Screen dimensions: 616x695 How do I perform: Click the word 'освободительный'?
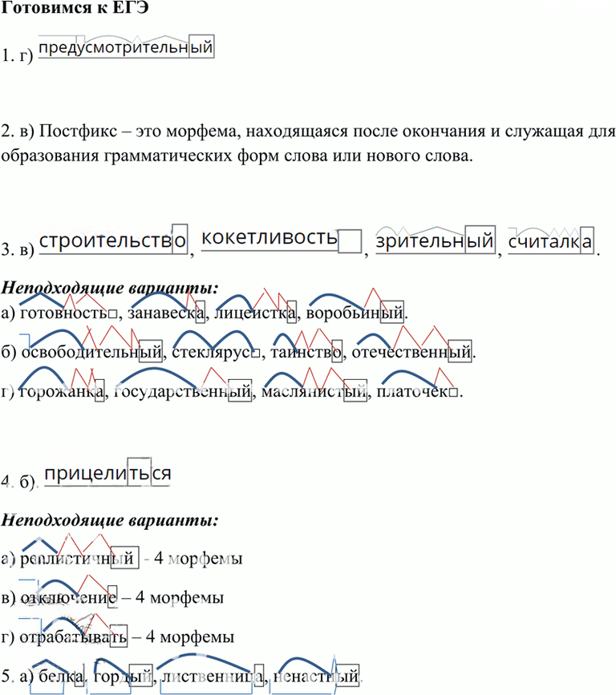91,352
